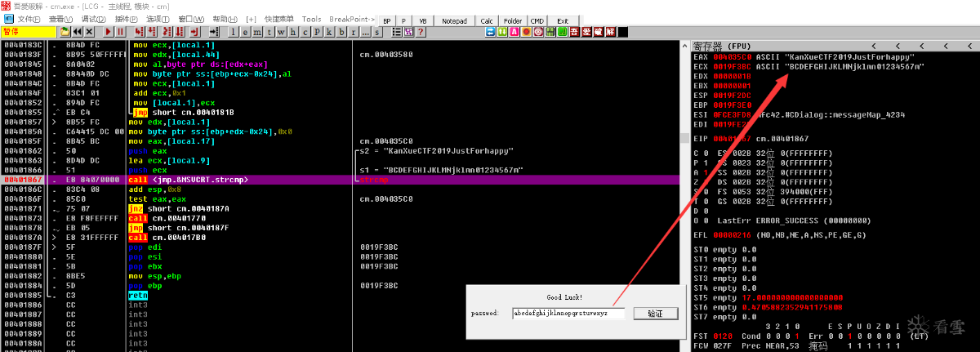The height and width of the screenshot is (352, 980).
Task: Click the VB quick button
Action: (422, 20)
